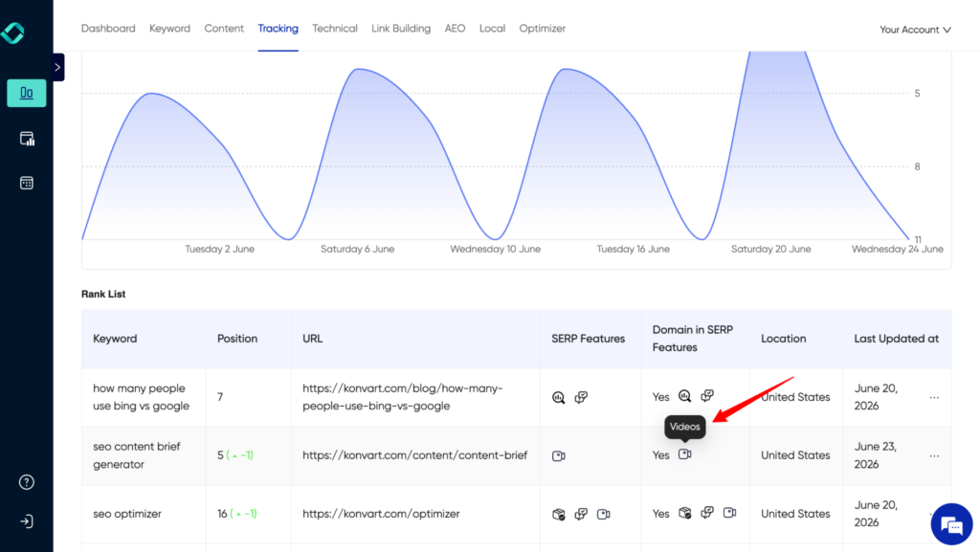The width and height of the screenshot is (980, 552).
Task: Click the SERP Features chat icon for bing vs google
Action: 581,397
